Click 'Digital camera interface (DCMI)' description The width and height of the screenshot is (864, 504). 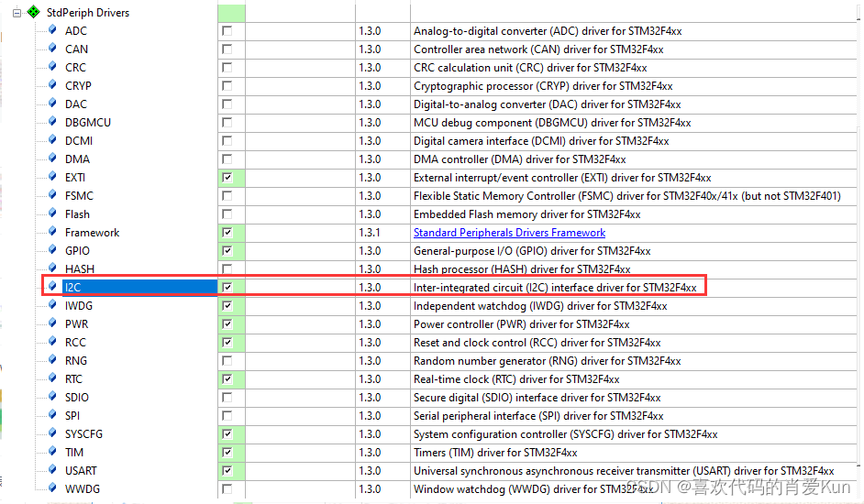coord(541,141)
